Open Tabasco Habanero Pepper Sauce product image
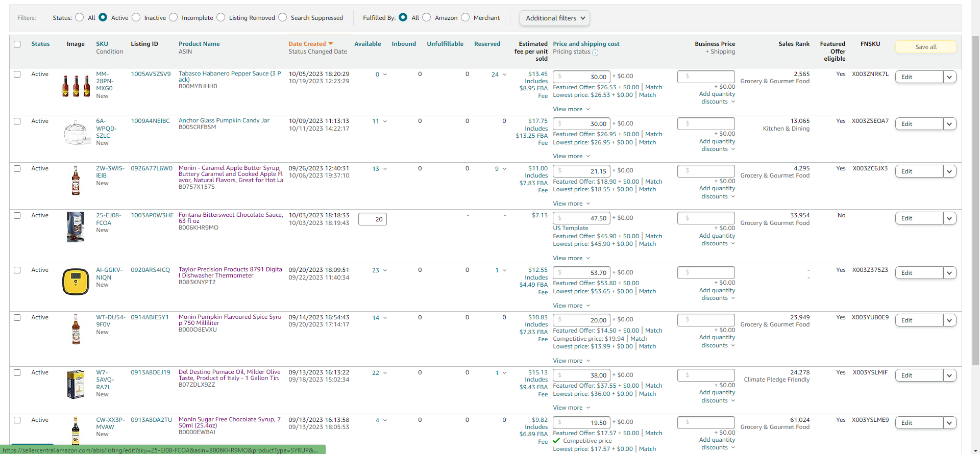The image size is (980, 454). 76,86
